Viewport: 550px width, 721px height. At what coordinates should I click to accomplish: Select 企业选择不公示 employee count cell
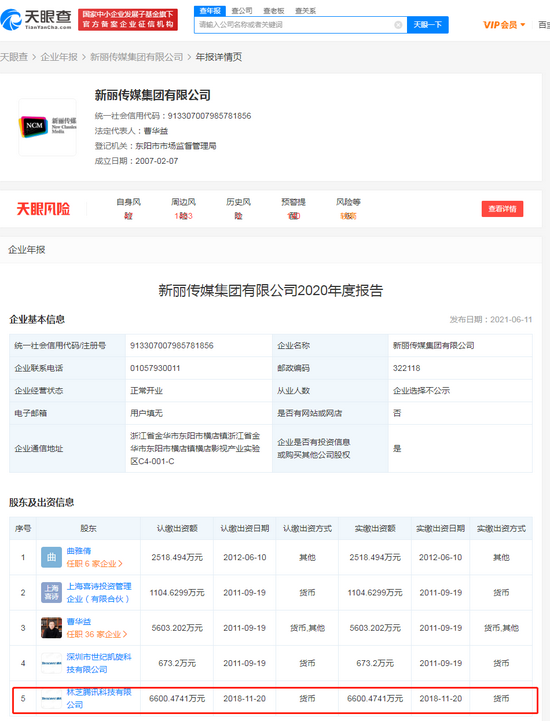pos(460,391)
